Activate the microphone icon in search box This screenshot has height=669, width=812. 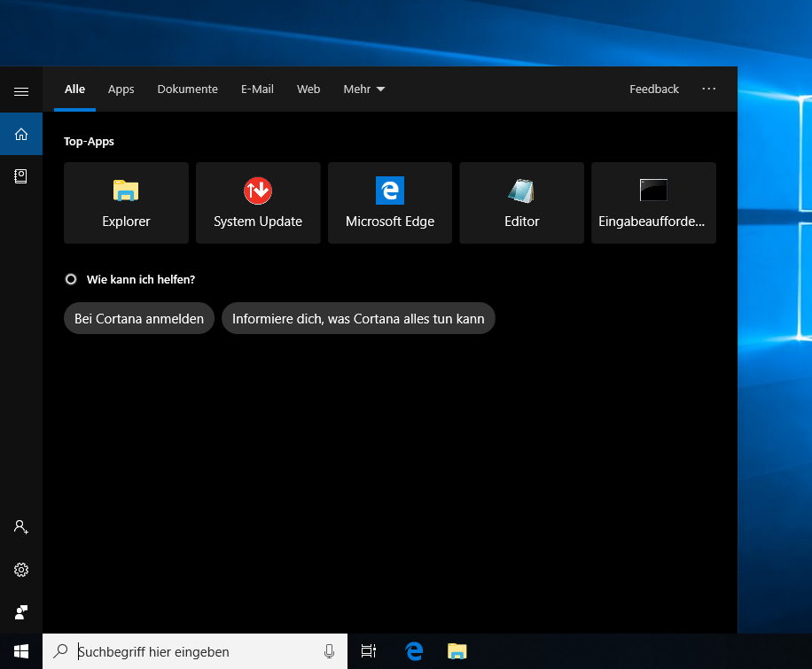pos(330,652)
